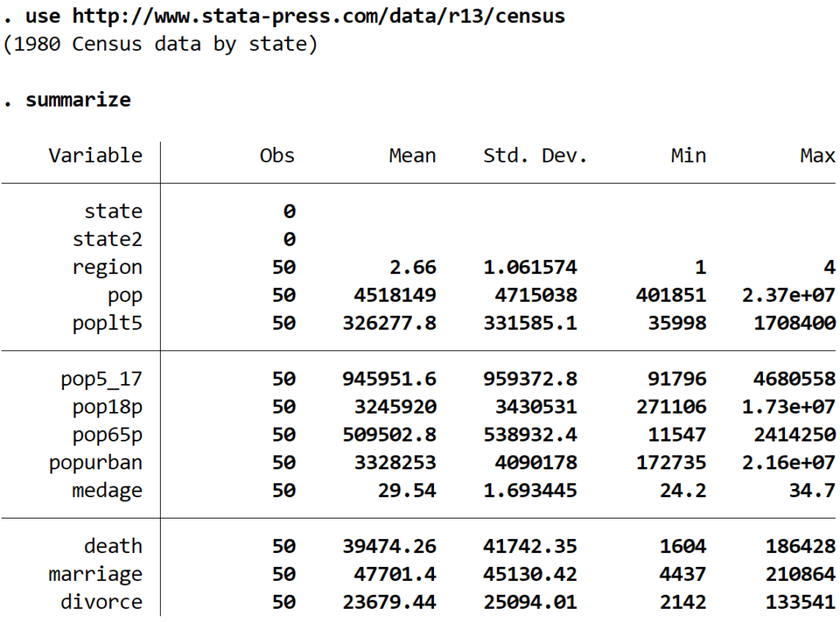Click the 'Obs' column header
840x622 pixels.
click(277, 155)
